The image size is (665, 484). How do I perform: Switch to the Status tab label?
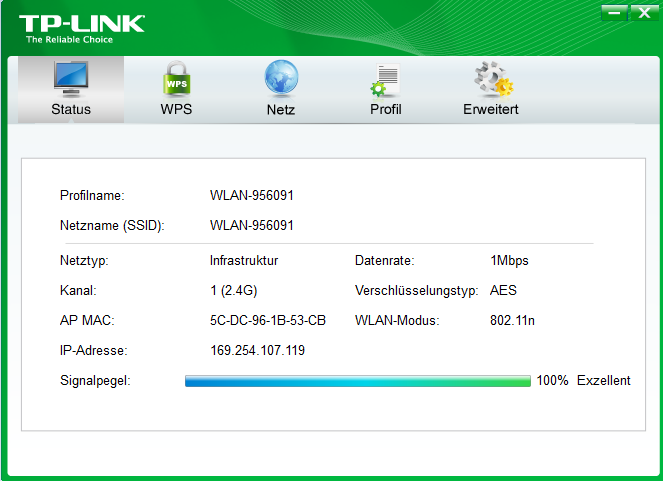pyautogui.click(x=71, y=109)
